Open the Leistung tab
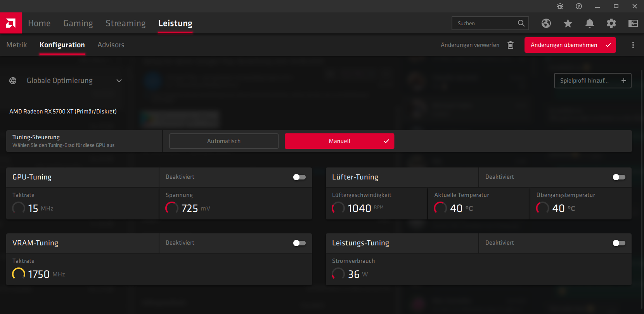This screenshot has width=644, height=314. tap(175, 23)
